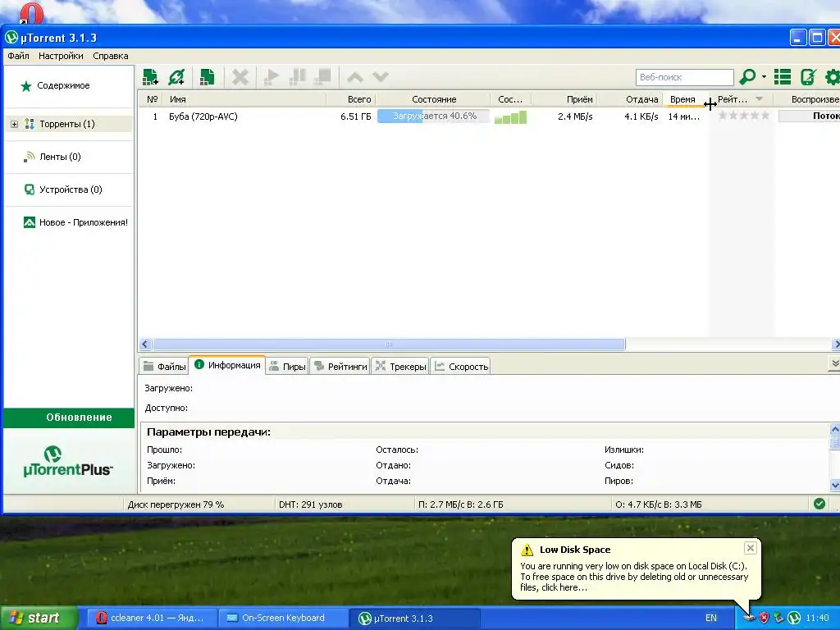Open the Windows start button
This screenshot has height=630, width=840.
tap(39, 619)
